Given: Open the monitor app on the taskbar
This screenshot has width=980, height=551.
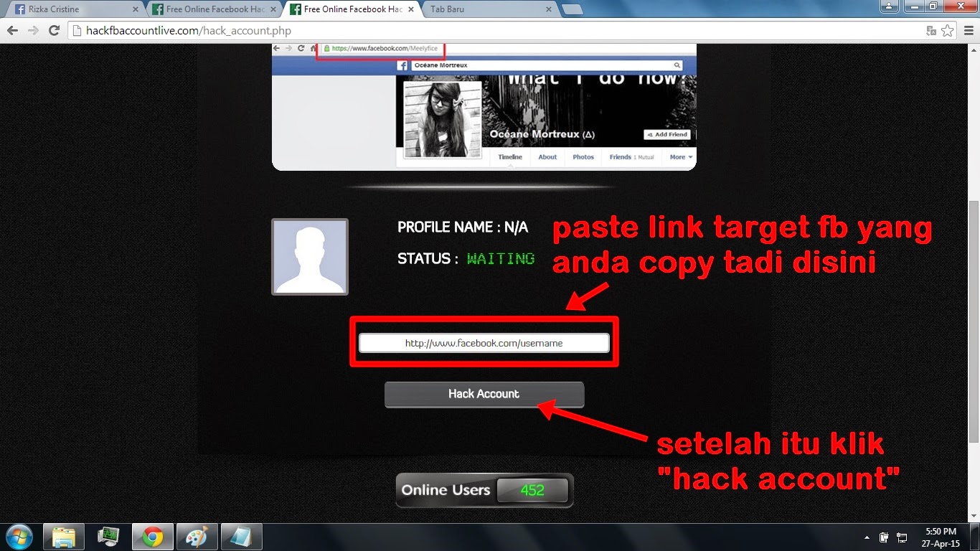Looking at the screenshot, I should coord(108,537).
